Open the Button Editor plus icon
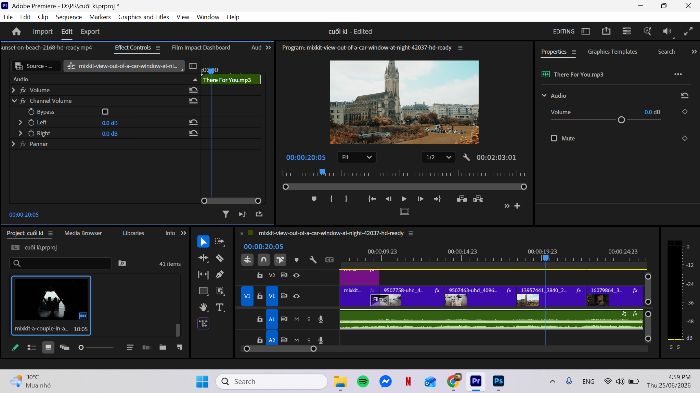 pos(517,206)
